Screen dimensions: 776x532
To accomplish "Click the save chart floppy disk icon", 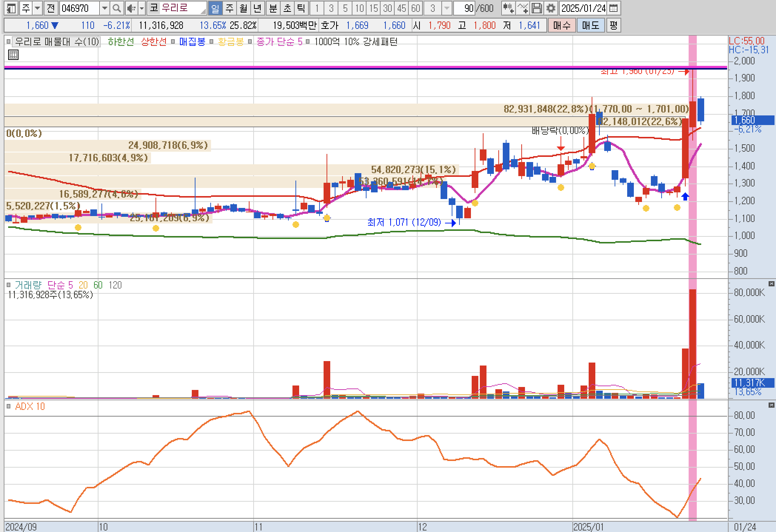I will pos(537,8).
